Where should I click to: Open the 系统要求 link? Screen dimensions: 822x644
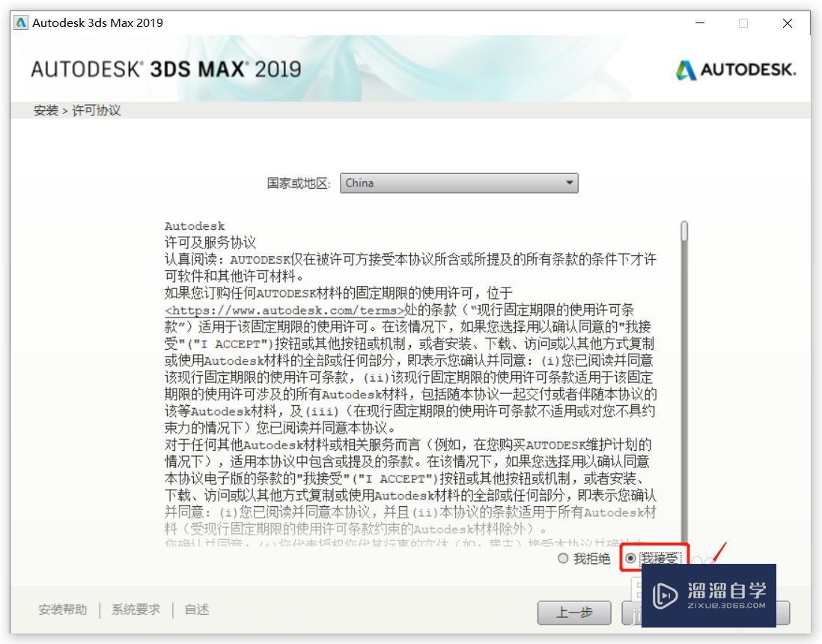coord(136,610)
